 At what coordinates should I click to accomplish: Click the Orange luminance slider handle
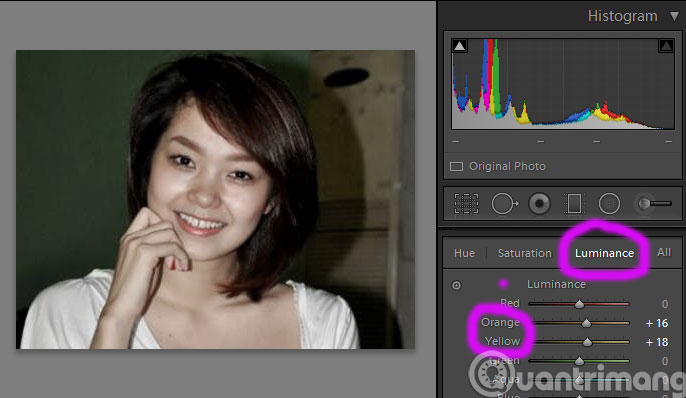click(586, 323)
